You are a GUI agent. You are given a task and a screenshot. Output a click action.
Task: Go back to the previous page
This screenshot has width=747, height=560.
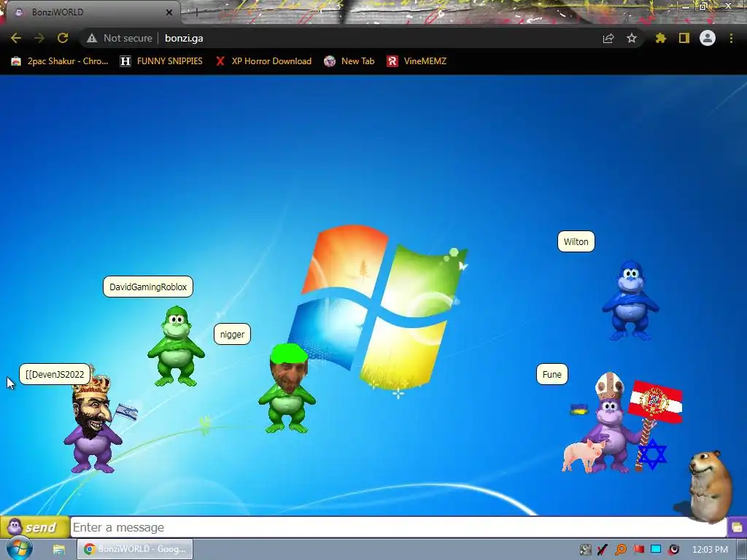pyautogui.click(x=16, y=38)
